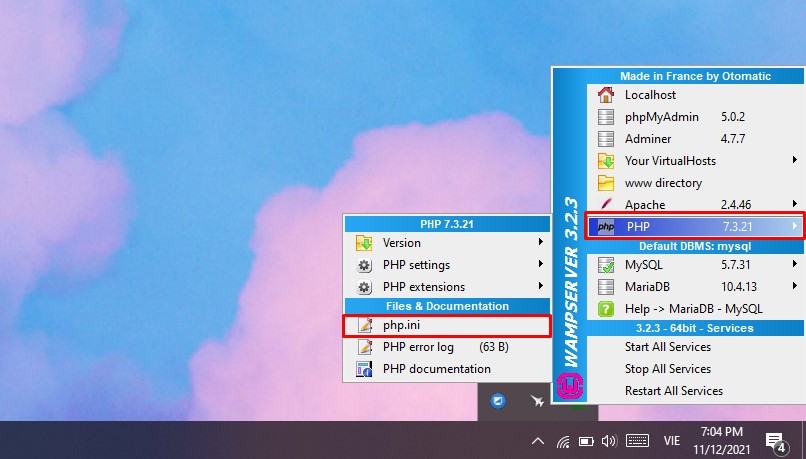Open the taskbar notification center

(x=774, y=441)
